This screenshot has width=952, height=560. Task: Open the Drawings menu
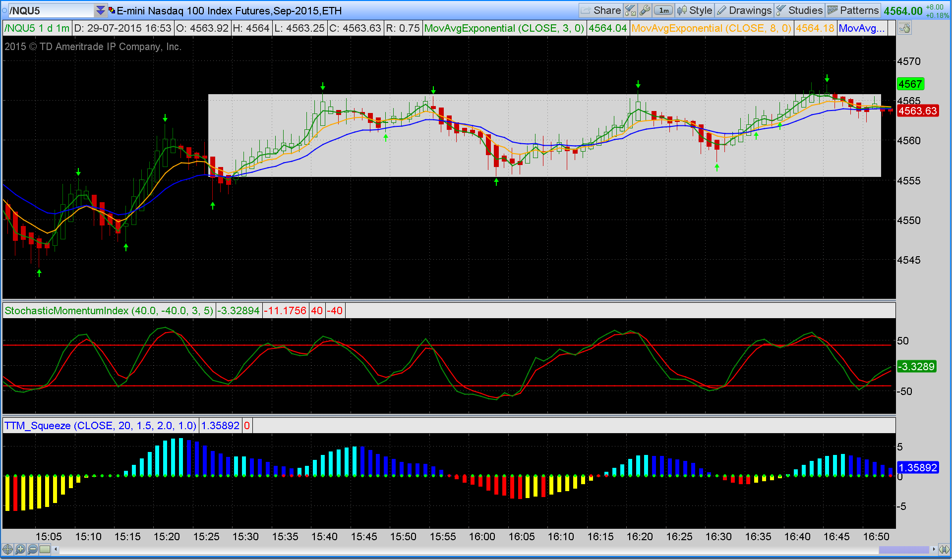744,10
